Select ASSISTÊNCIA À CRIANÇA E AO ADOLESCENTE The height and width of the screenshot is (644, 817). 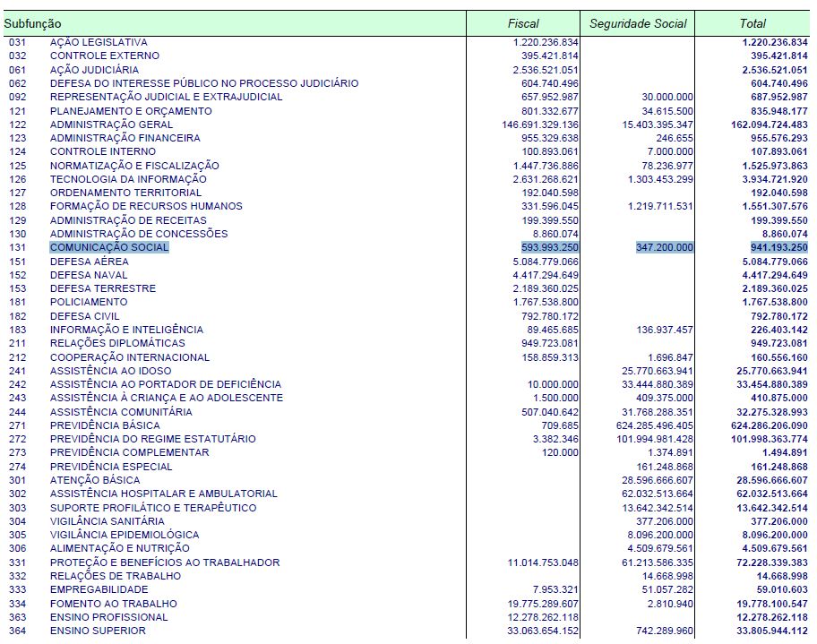(167, 398)
